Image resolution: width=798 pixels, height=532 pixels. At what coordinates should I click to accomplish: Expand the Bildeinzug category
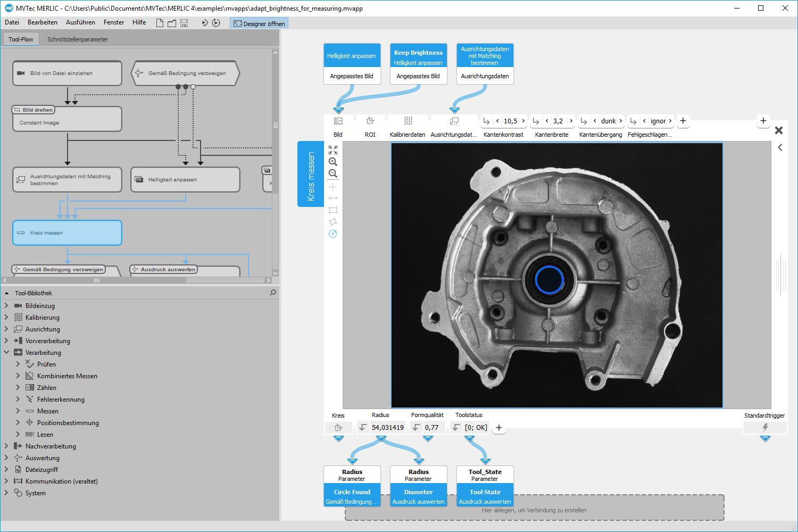tap(6, 305)
